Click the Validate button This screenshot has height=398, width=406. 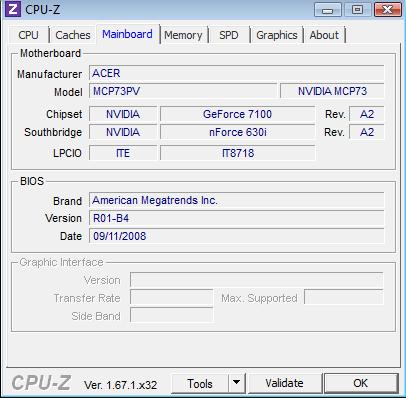pyautogui.click(x=284, y=383)
